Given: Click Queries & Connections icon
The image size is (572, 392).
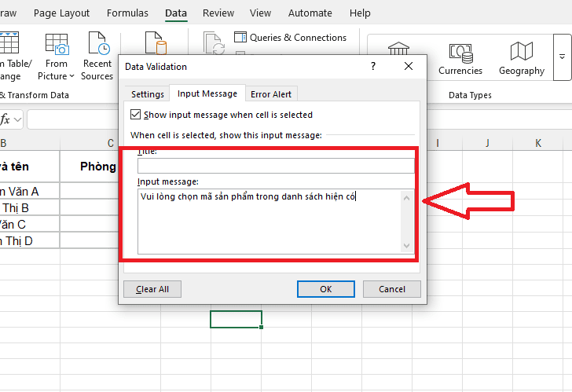Looking at the screenshot, I should tap(240, 37).
